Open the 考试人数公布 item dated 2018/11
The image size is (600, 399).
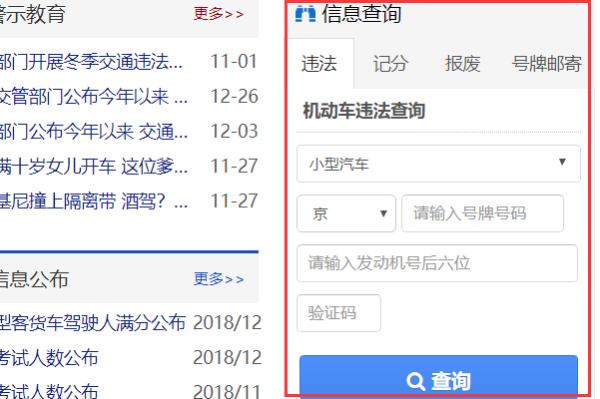pos(49,391)
